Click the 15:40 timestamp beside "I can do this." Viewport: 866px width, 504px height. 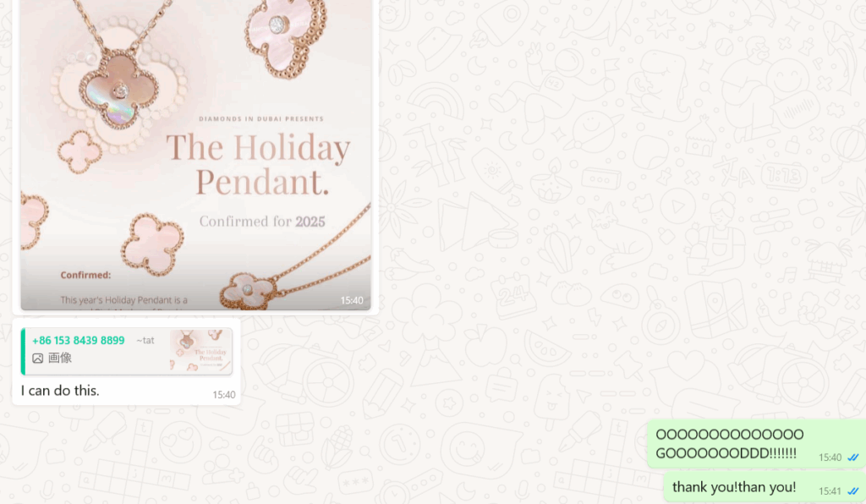(x=223, y=395)
